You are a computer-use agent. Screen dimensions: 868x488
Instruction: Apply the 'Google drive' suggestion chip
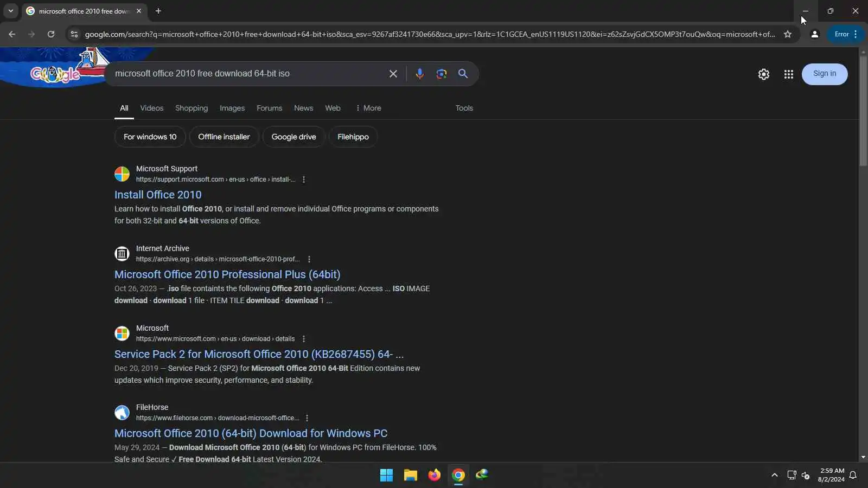(294, 137)
